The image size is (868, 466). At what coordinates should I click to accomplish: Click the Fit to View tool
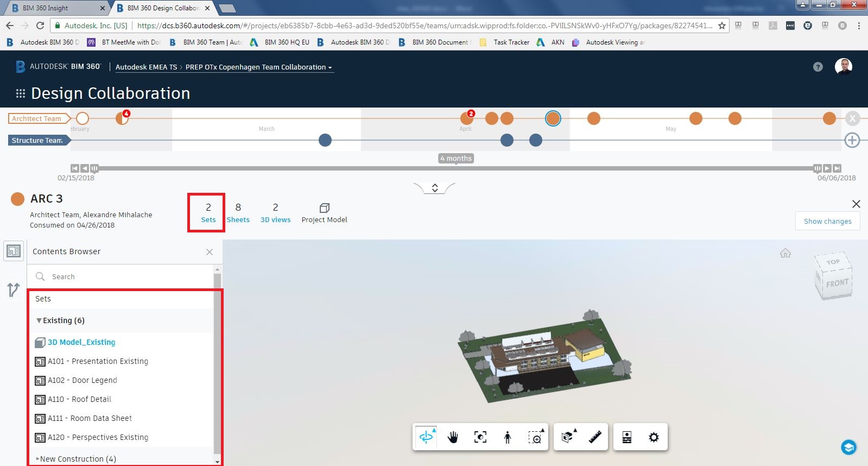click(x=480, y=437)
